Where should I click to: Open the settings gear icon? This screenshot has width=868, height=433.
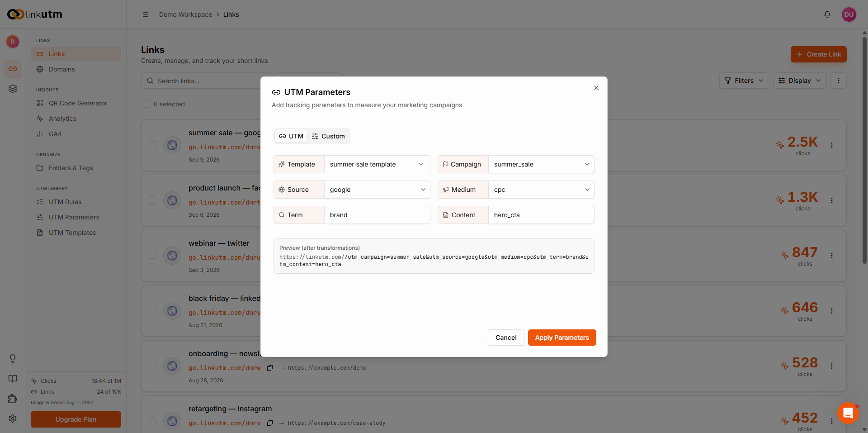pos(13,419)
